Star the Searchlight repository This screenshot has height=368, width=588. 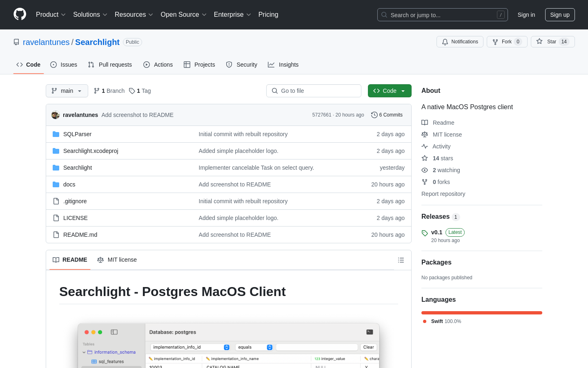(552, 42)
